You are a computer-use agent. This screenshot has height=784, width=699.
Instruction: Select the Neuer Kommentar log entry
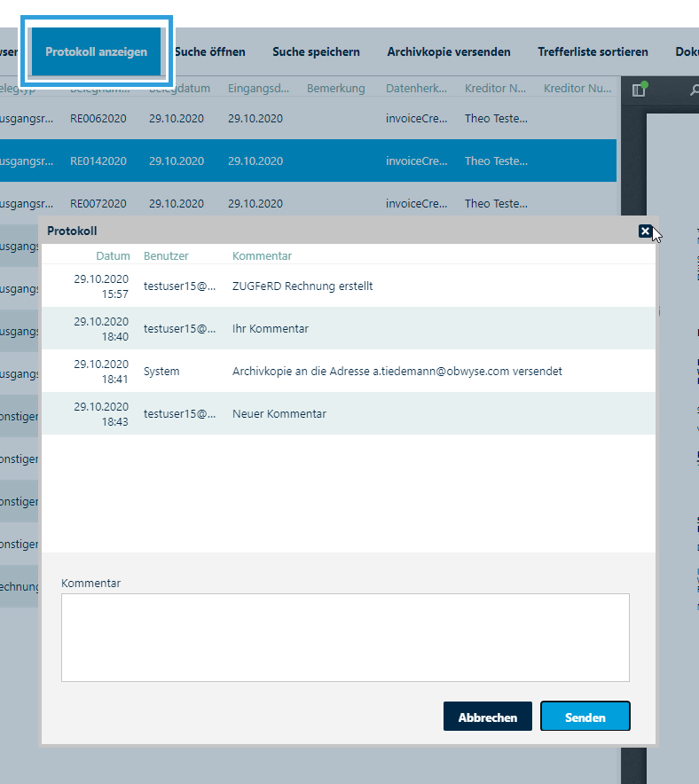point(279,414)
